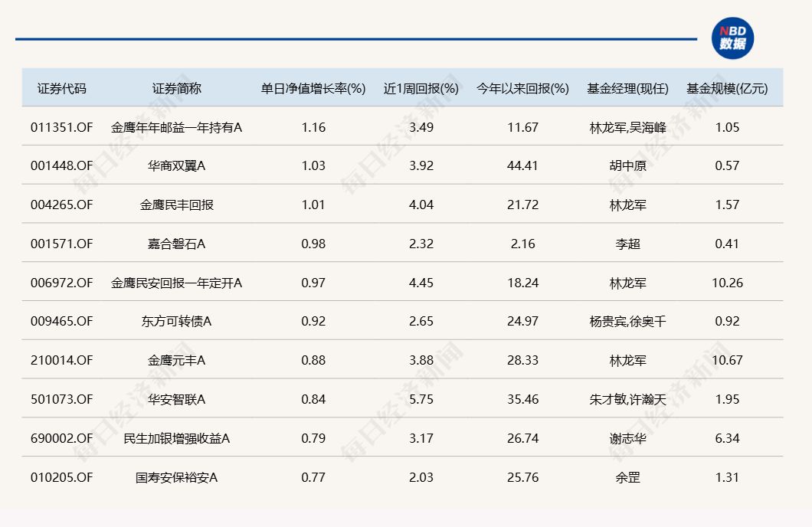Click the 基金经理(现任) column header
The width and height of the screenshot is (812, 527).
pyautogui.click(x=627, y=88)
